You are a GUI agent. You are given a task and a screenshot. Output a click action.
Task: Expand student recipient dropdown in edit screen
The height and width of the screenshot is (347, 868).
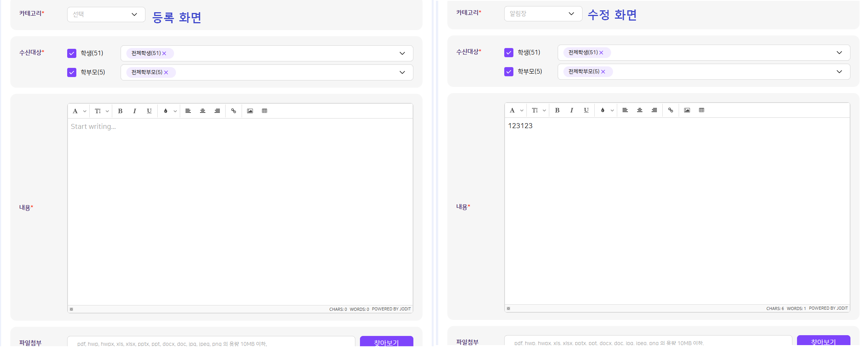click(x=839, y=53)
